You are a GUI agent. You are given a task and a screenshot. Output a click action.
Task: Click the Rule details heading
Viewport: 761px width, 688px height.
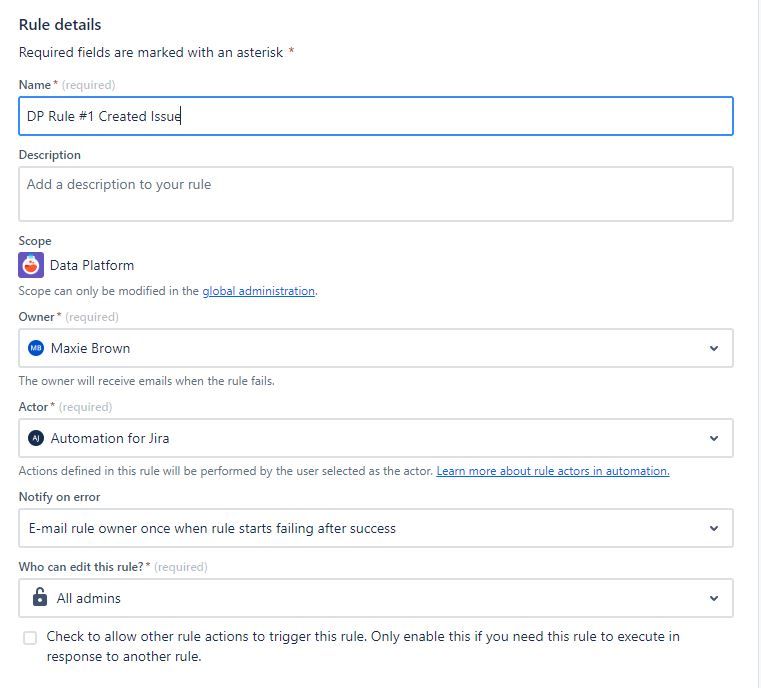pos(60,24)
